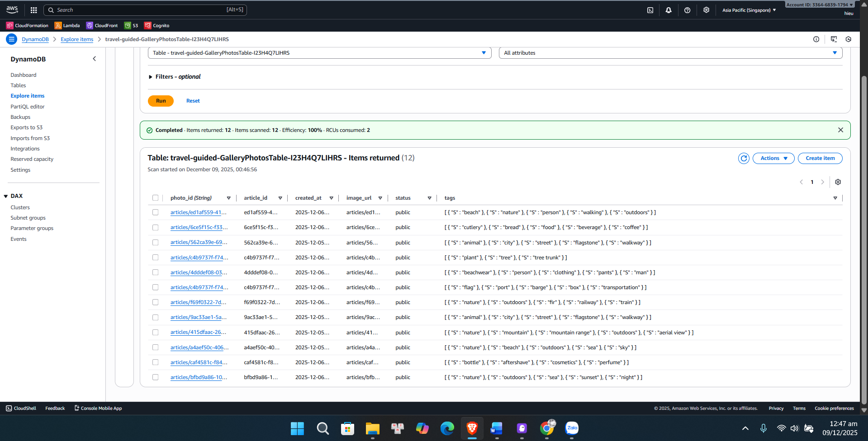Open the AWS services grid menu
The width and height of the screenshot is (868, 441).
click(33, 10)
